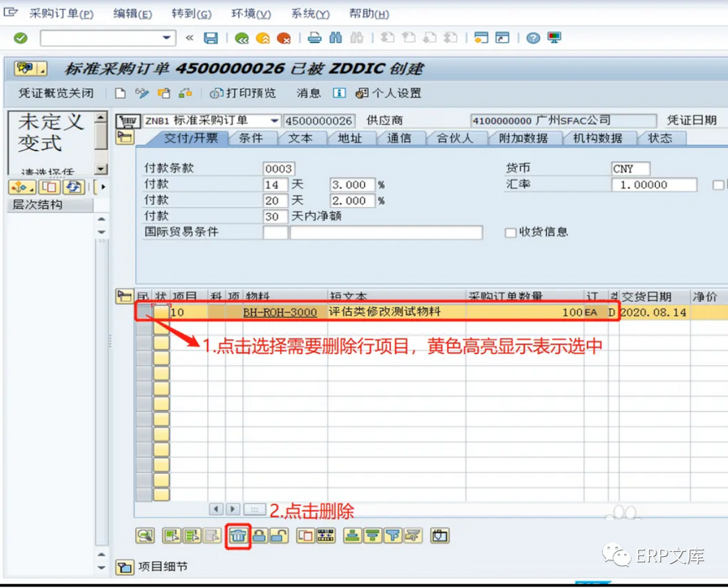Apply the filter icon in item toolbar
The image size is (728, 588).
[392, 535]
